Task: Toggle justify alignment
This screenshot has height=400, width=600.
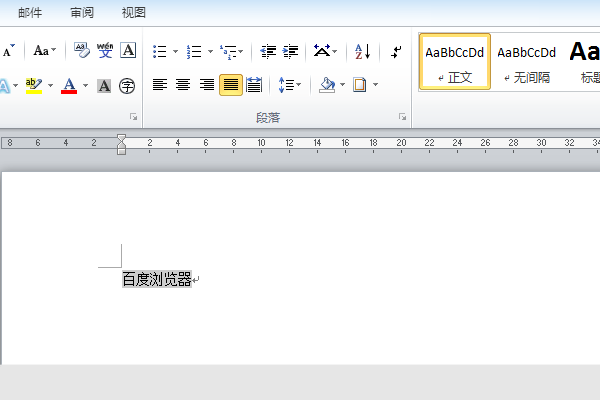Action: point(231,85)
